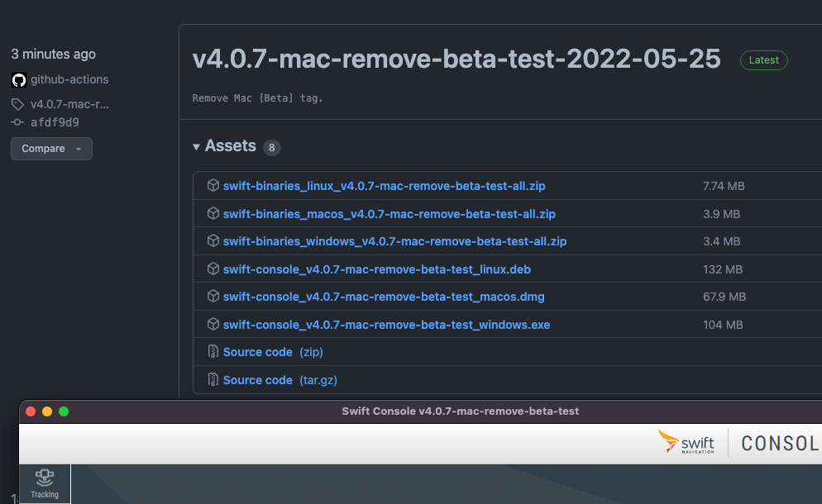The image size is (822, 504).
Task: Click the 67.9 MB file size
Action: pos(724,297)
